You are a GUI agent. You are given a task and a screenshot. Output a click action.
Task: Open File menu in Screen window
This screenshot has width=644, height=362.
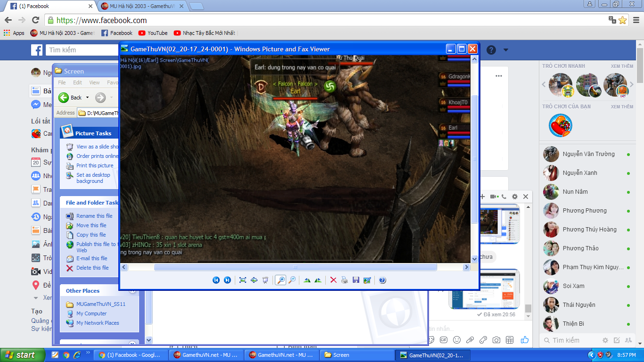62,82
